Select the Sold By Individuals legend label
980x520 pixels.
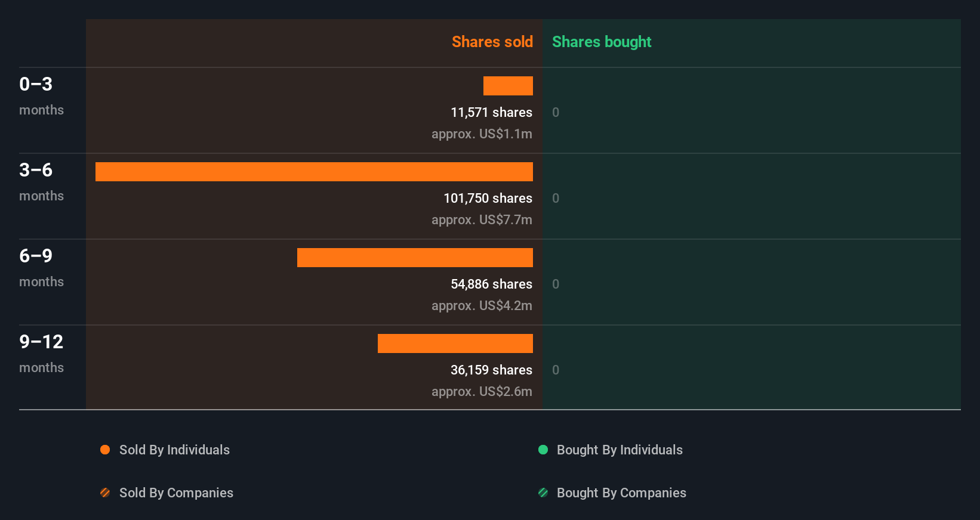coord(174,450)
